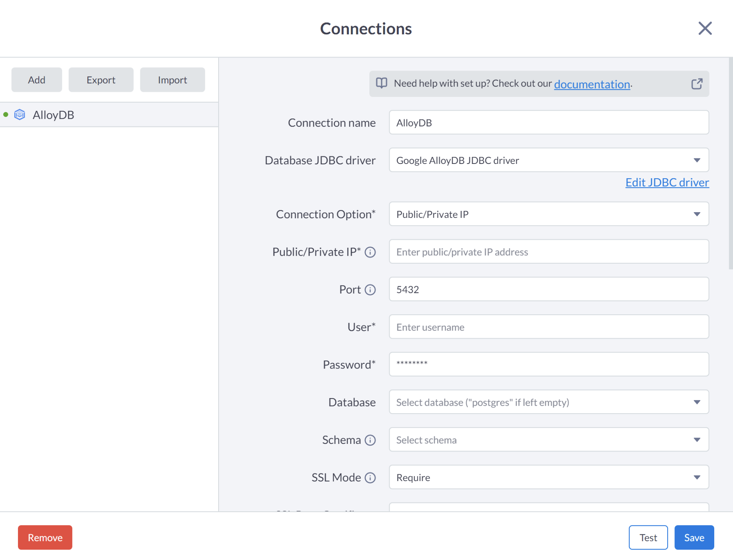Click the Public/Private IP info icon
Viewport: 733px width, 560px height.
(370, 252)
